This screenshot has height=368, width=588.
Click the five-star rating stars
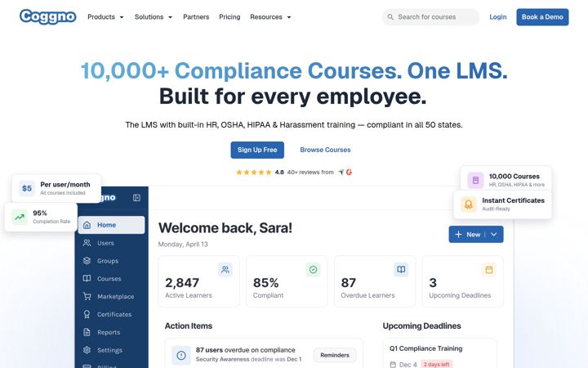[x=254, y=173]
